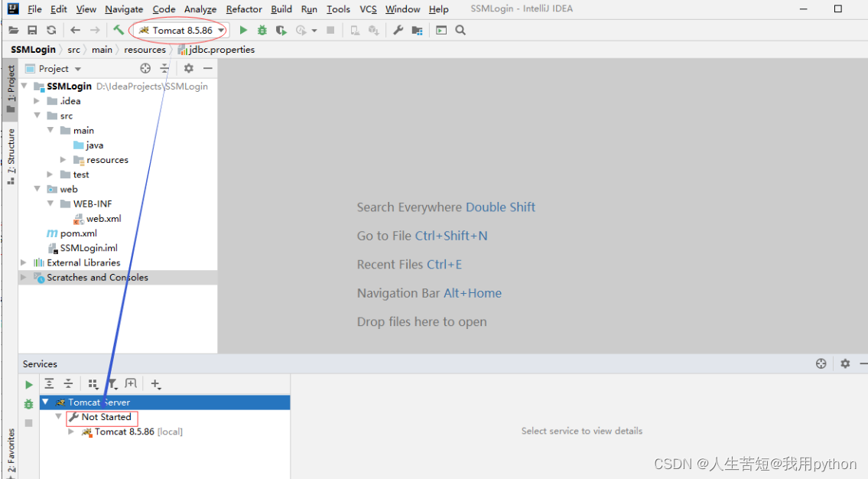
Task: Open Services panel gear settings
Action: [845, 363]
